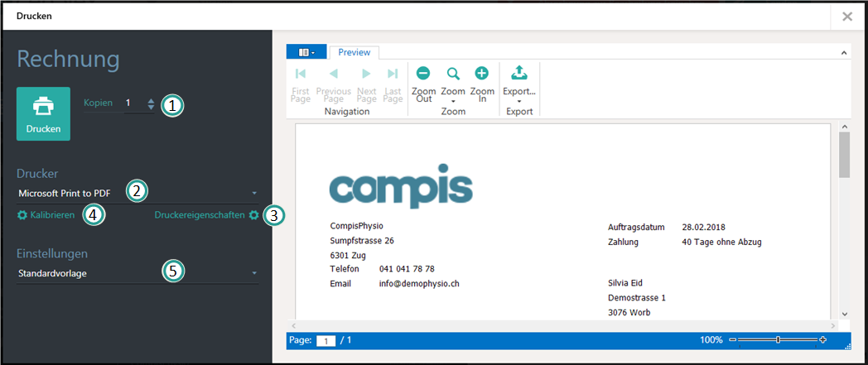868x365 pixels.
Task: Open the Standardvorlage settings dropdown
Action: click(137, 273)
